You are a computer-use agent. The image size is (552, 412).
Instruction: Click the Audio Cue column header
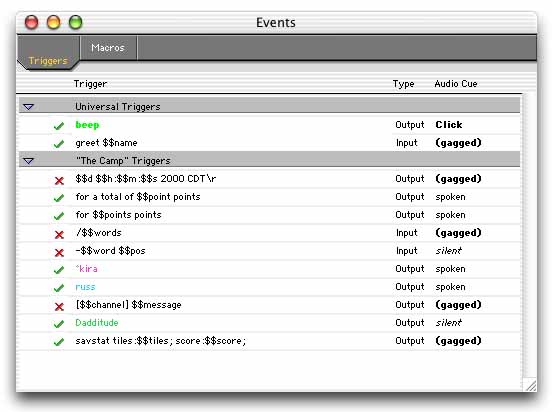click(456, 84)
